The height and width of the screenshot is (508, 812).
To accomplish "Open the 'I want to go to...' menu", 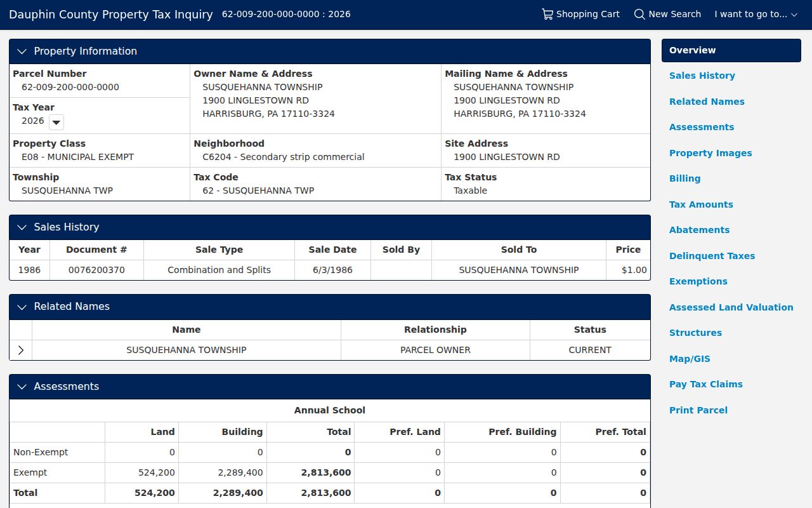I will pyautogui.click(x=756, y=14).
